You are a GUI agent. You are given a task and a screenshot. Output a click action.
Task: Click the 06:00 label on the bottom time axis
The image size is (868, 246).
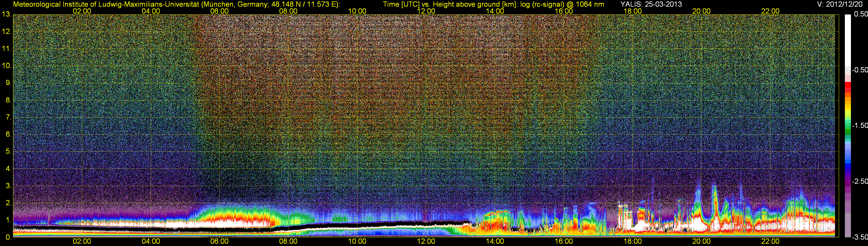pos(219,241)
